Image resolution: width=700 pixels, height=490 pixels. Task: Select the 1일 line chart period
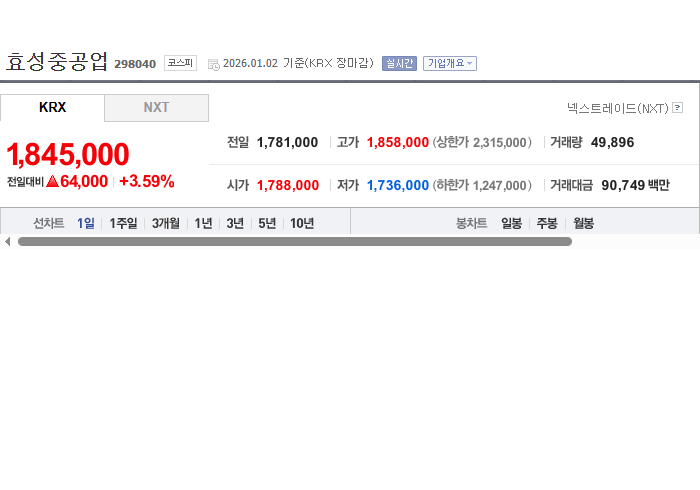(86, 223)
